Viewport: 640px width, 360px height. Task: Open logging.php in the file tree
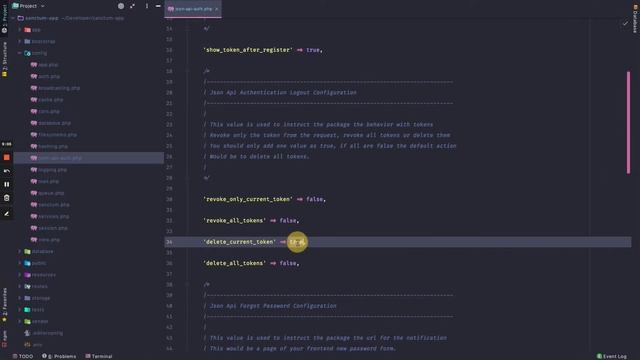pos(52,170)
